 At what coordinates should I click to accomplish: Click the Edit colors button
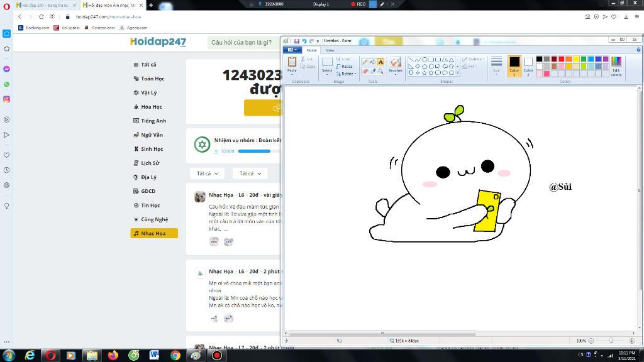click(616, 66)
